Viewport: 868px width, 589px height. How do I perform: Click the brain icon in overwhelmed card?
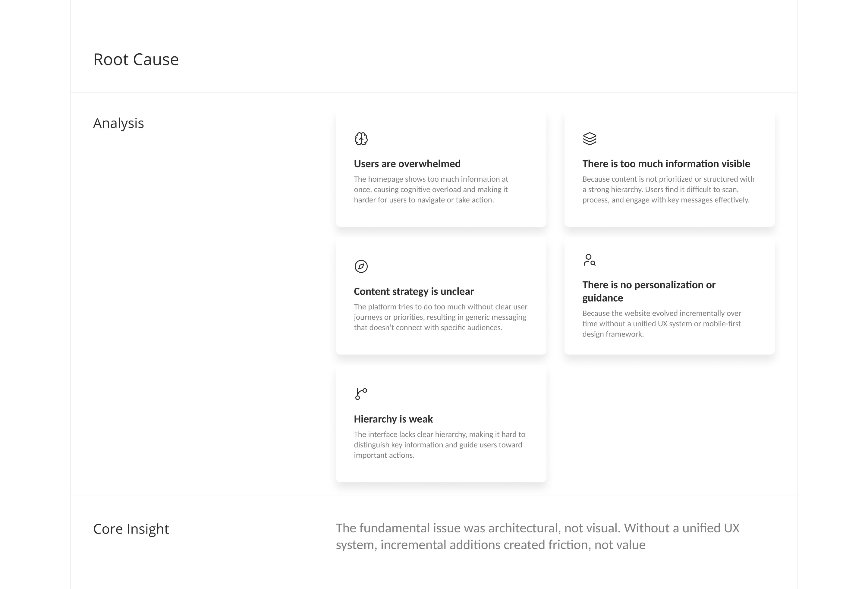pos(361,139)
